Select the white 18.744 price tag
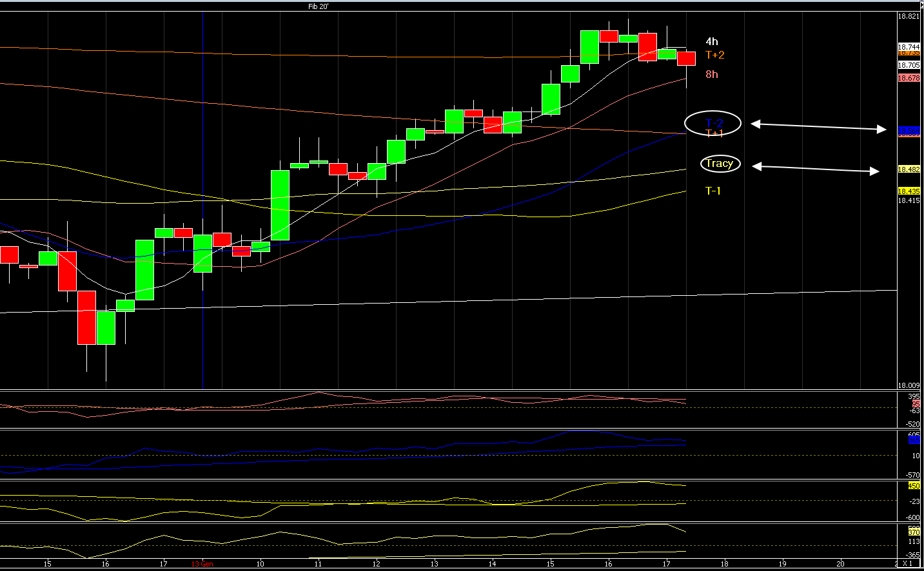Screen dimensions: 924x571 point(909,47)
